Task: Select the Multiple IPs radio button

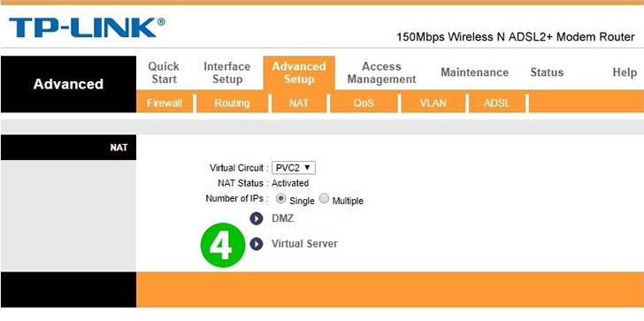Action: point(324,199)
